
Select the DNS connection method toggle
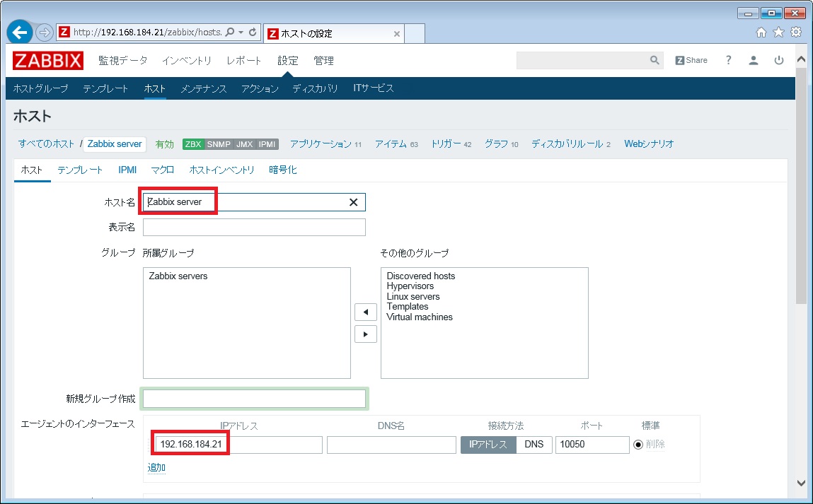pyautogui.click(x=534, y=445)
